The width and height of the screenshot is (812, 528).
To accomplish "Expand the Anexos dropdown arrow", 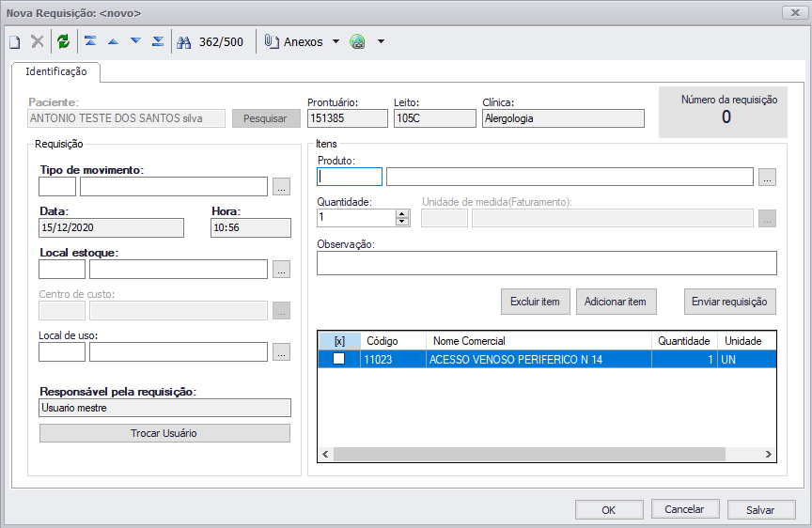I will click(336, 41).
